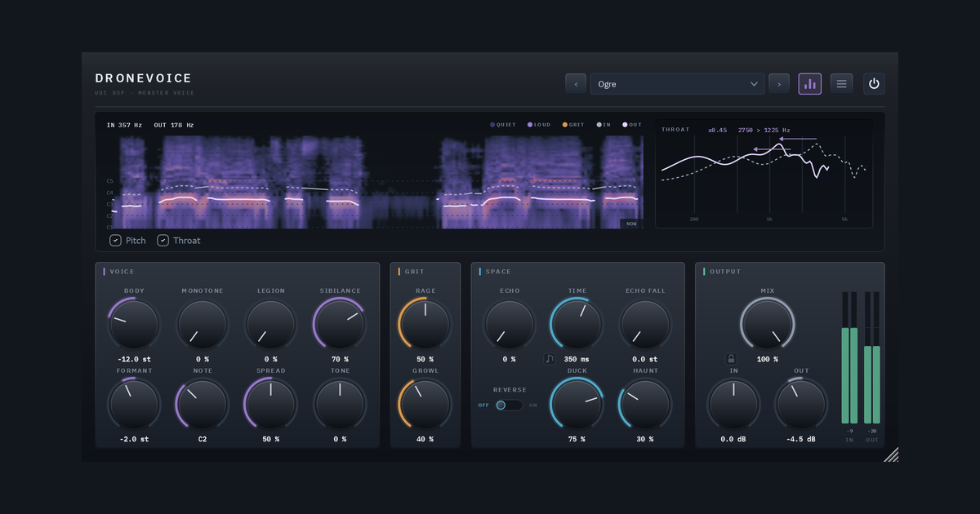Click the Mix knob
Screen dimensions: 980x514
pos(766,324)
